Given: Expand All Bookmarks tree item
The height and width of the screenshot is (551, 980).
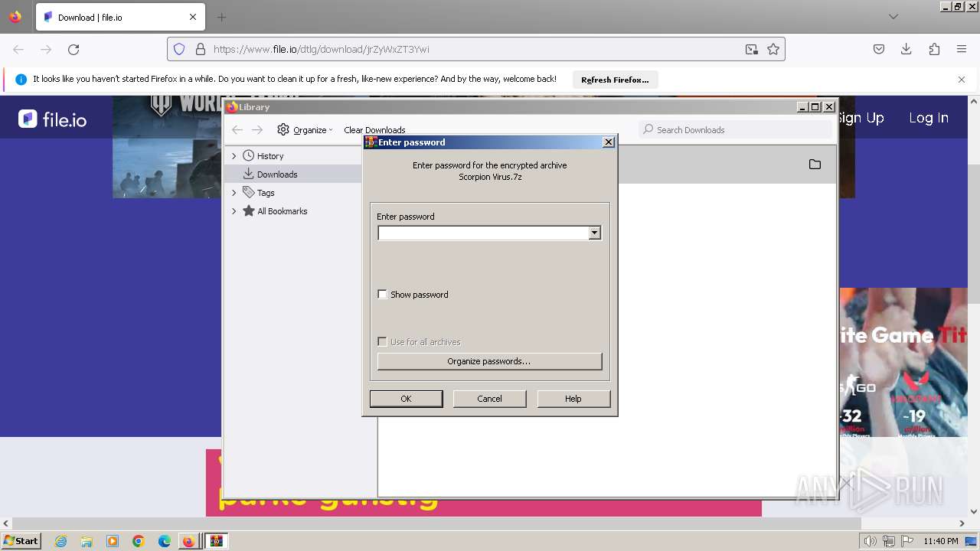Looking at the screenshot, I should [234, 211].
